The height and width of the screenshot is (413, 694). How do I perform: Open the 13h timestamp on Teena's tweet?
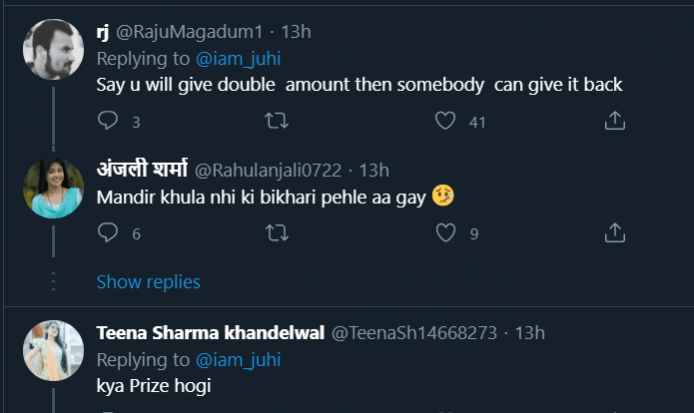[x=529, y=333]
